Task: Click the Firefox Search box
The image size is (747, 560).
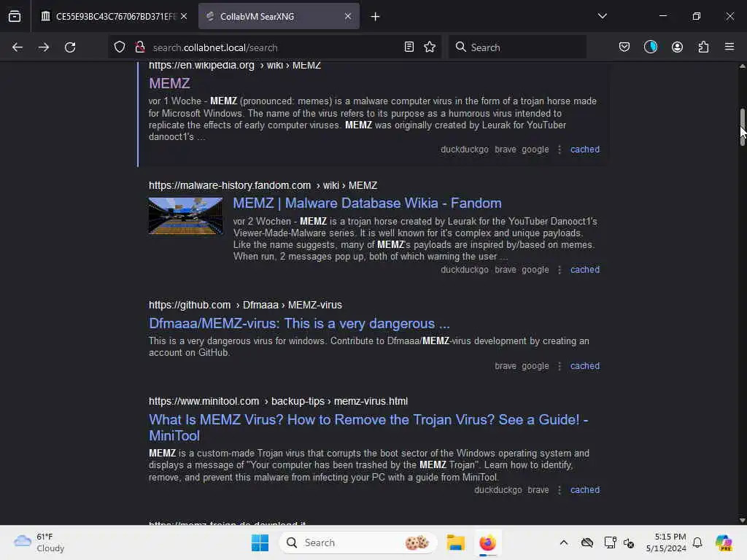Action: coord(517,47)
